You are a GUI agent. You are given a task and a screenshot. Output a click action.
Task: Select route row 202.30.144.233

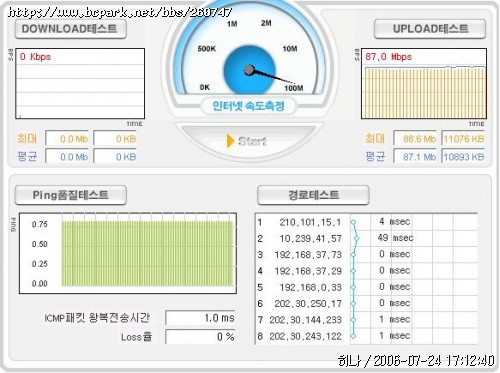pyautogui.click(x=366, y=320)
